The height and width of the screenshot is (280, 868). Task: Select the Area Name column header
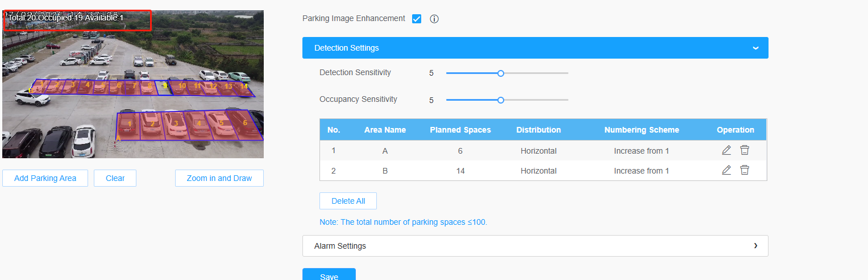coord(385,130)
